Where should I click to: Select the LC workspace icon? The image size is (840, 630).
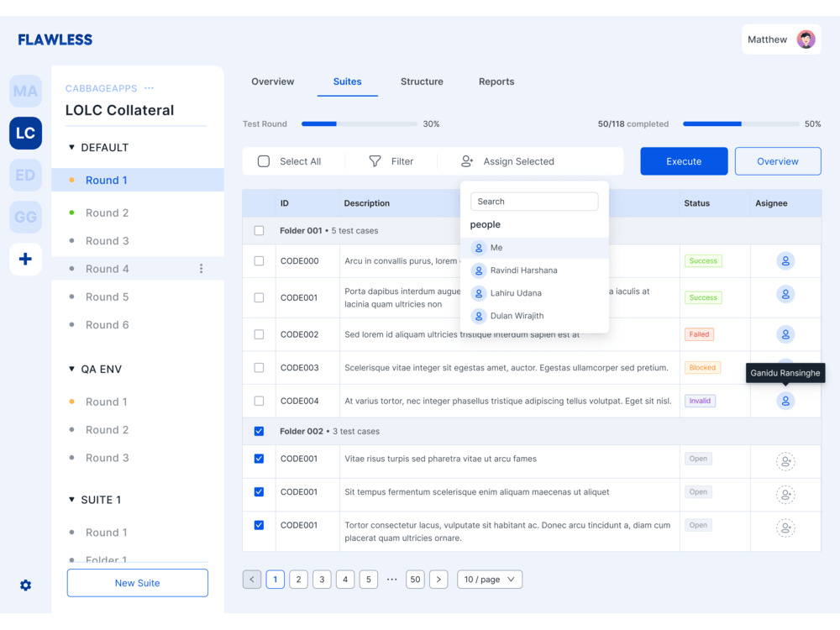(25, 133)
